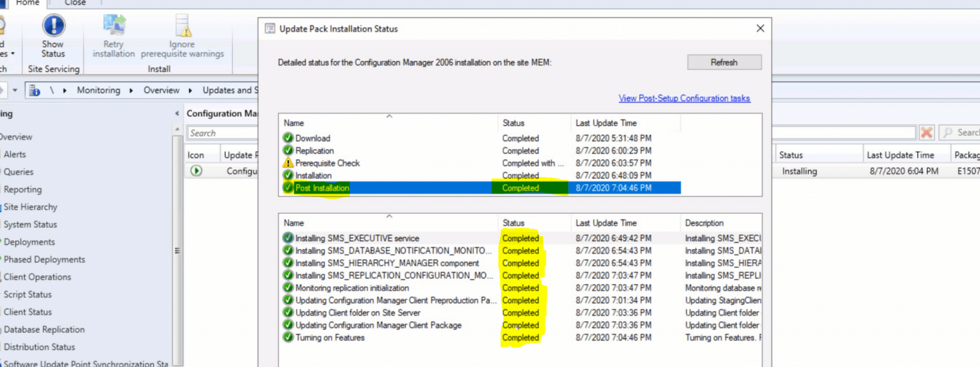Click the Installing status cell in main window
980x367 pixels.
tap(799, 171)
